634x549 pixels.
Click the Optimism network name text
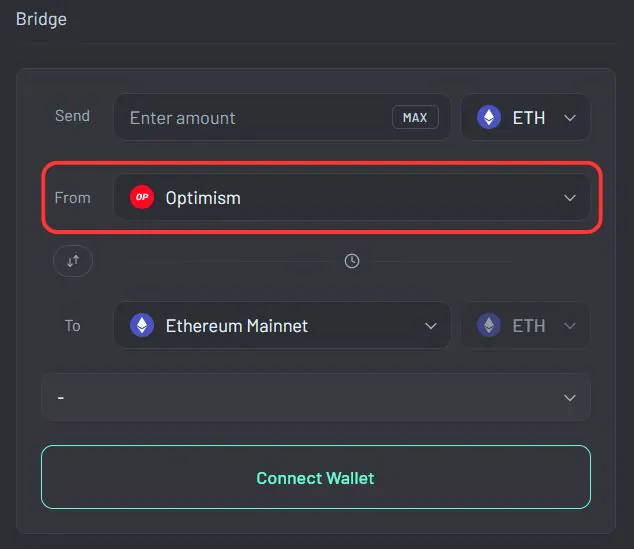point(203,198)
